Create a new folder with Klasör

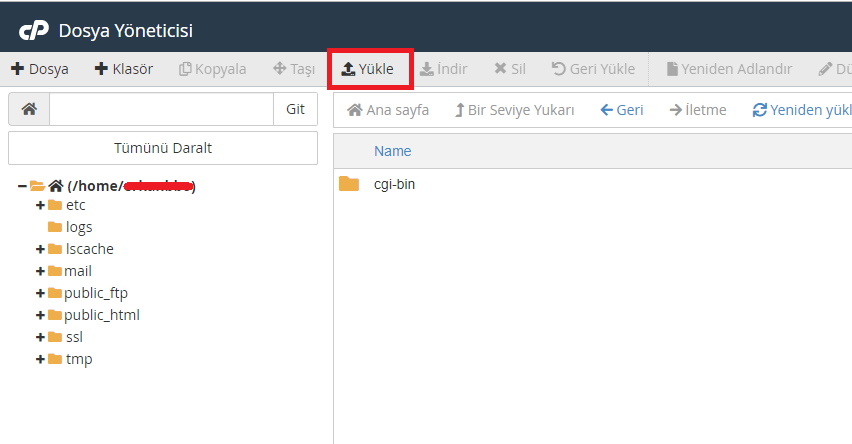pyautogui.click(x=124, y=69)
